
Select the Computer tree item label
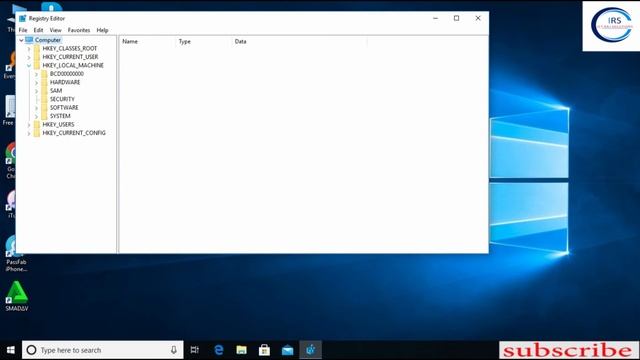[48, 40]
